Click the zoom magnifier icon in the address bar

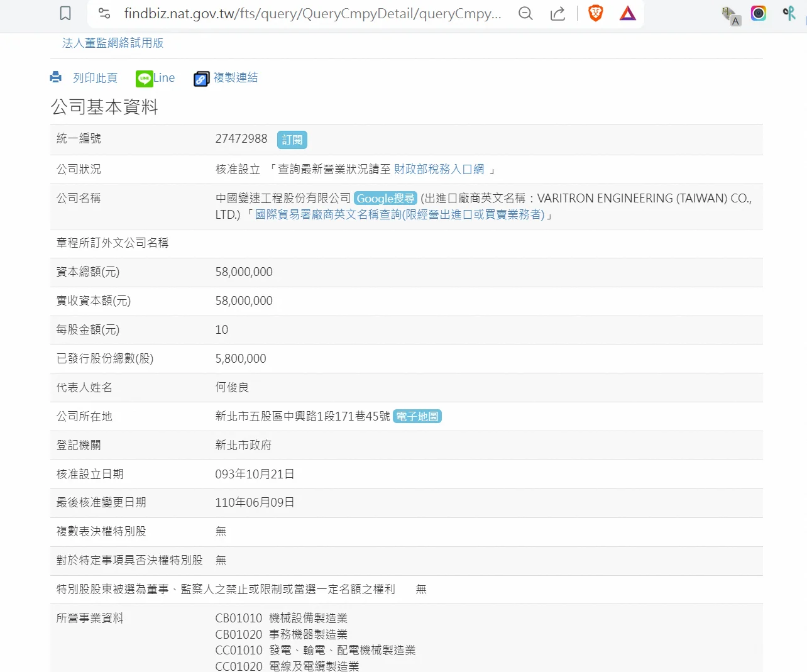tap(525, 13)
